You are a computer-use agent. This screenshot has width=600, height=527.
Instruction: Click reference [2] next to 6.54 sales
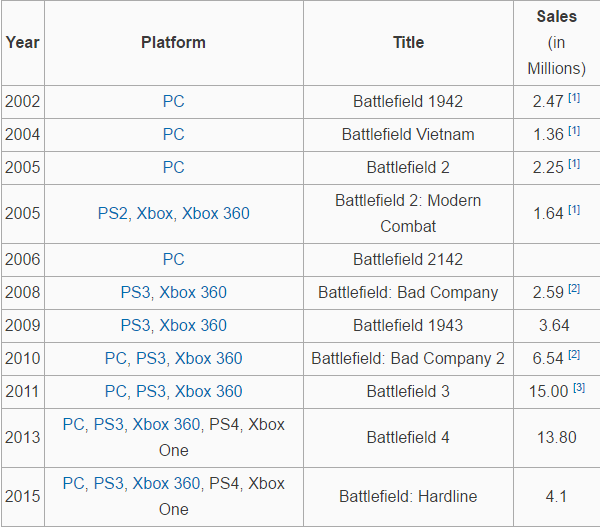click(x=575, y=356)
